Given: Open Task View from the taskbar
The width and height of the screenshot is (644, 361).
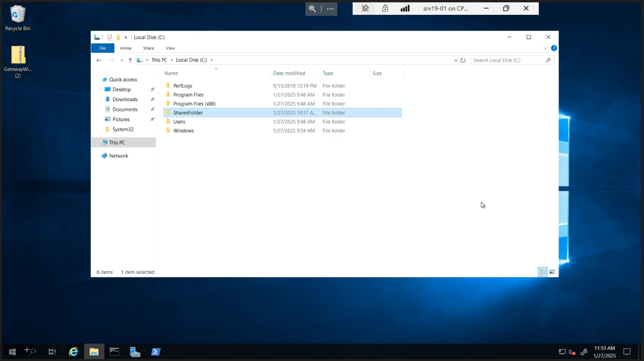Looking at the screenshot, I should coord(52,351).
